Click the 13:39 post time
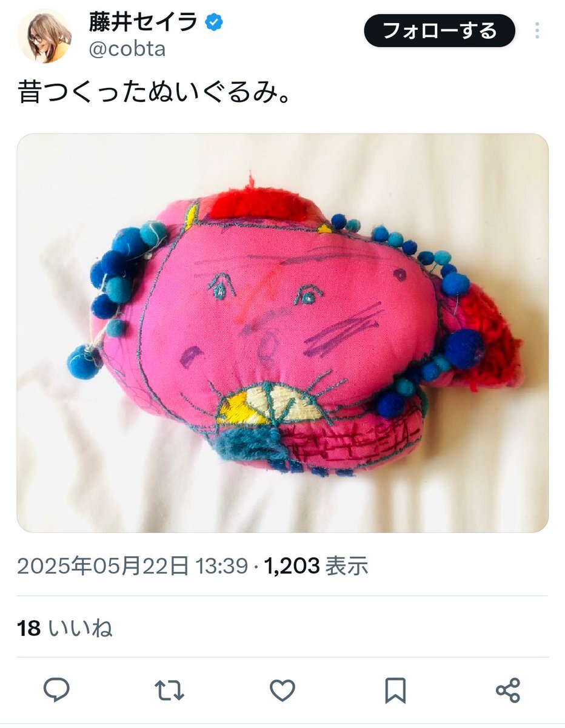565x728 pixels. [x=221, y=566]
